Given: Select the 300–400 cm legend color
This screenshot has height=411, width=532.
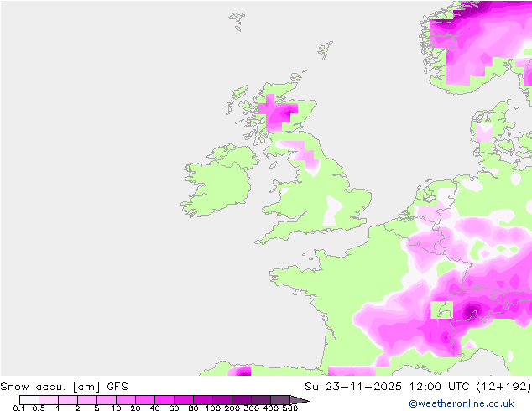Looking at the screenshot, I should pos(261,400).
